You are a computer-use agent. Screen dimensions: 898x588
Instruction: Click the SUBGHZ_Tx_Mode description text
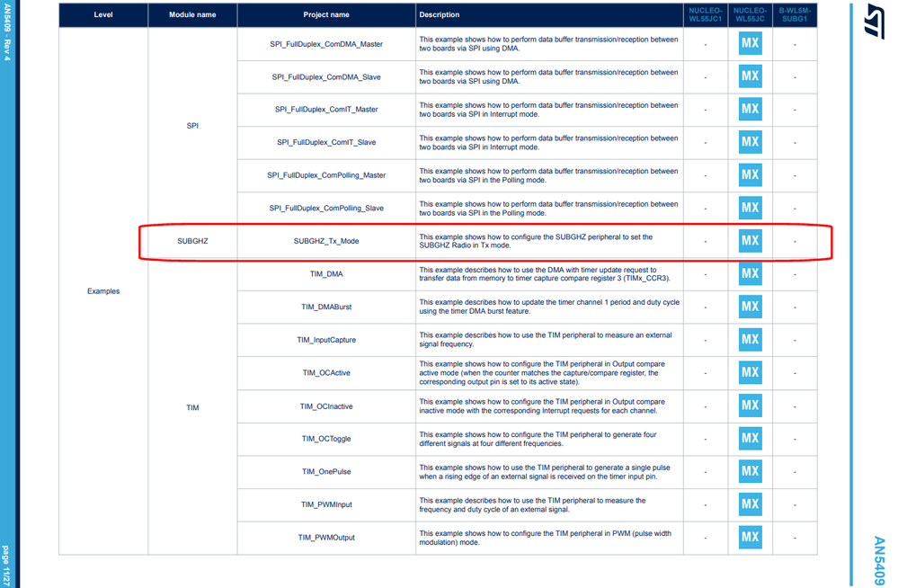point(536,241)
